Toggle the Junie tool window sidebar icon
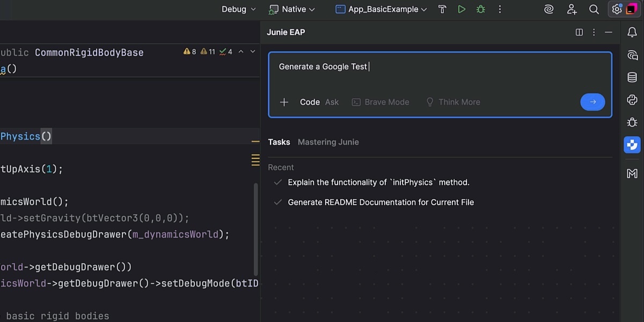 (x=632, y=145)
